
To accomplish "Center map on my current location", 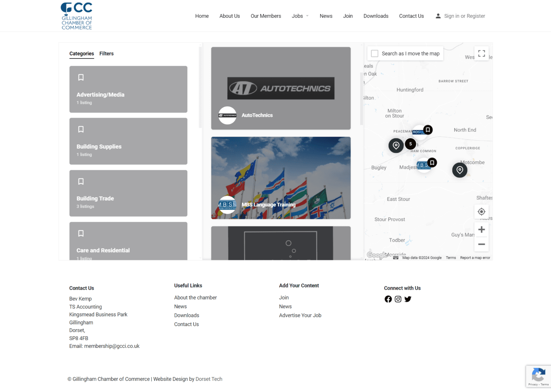I will pos(482,212).
